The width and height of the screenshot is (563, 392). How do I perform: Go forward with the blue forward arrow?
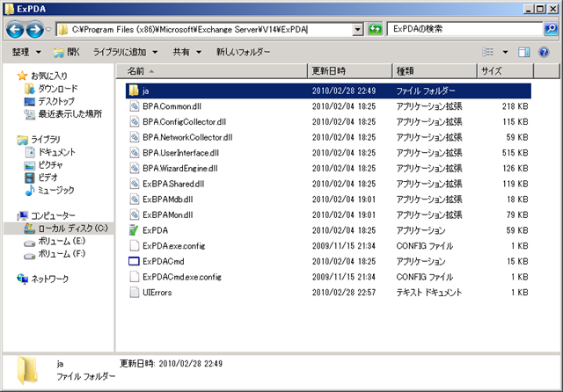click(35, 29)
